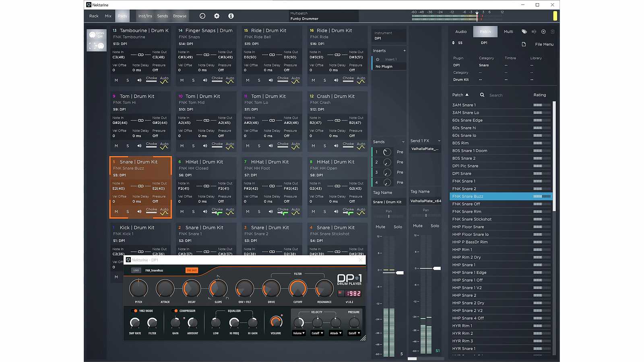Open the Pressure Cutoff dropdown in DP1

coord(354,333)
